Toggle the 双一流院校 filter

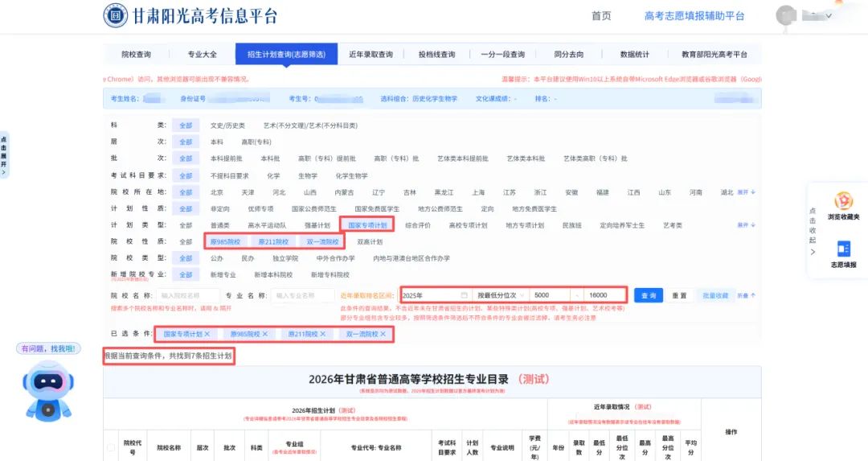[x=323, y=241]
